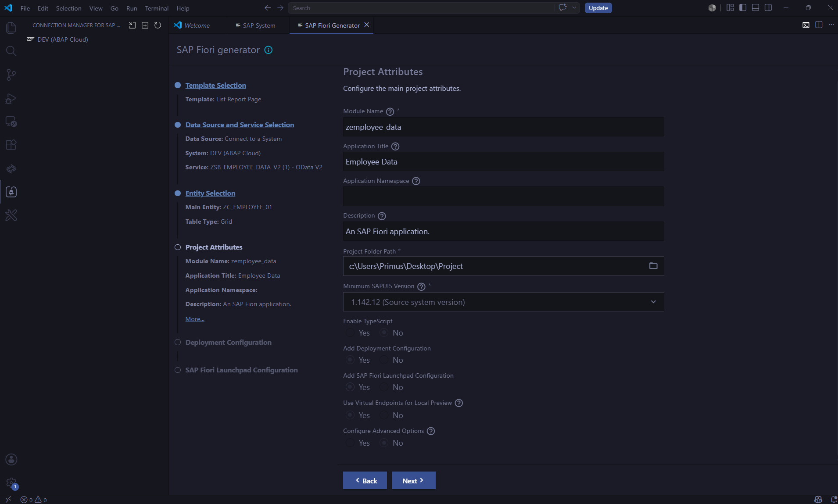The image size is (838, 504).
Task: Select Yes for Configure Advanced Options
Action: [x=350, y=443]
